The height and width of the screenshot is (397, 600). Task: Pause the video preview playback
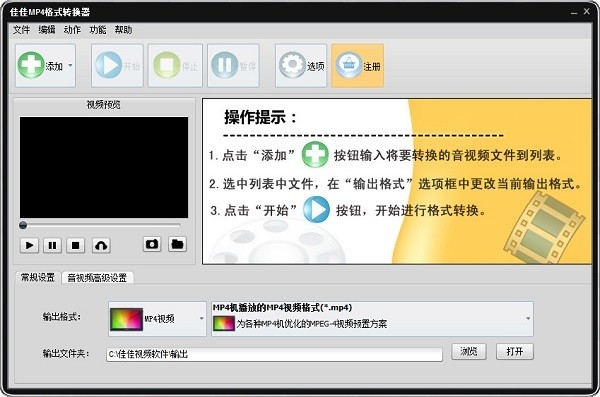click(x=52, y=245)
